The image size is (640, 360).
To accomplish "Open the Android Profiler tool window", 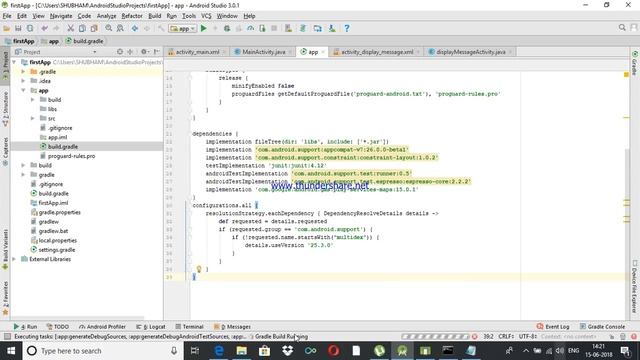I will tap(102, 327).
